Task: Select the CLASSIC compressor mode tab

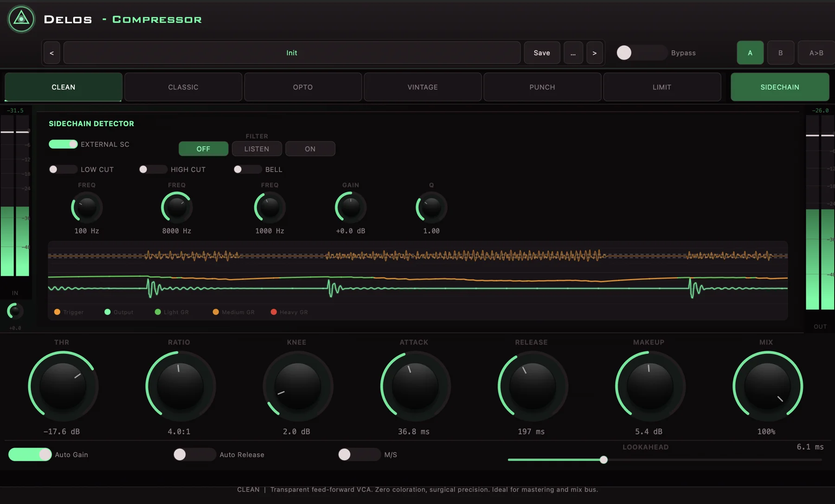Action: [x=183, y=87]
